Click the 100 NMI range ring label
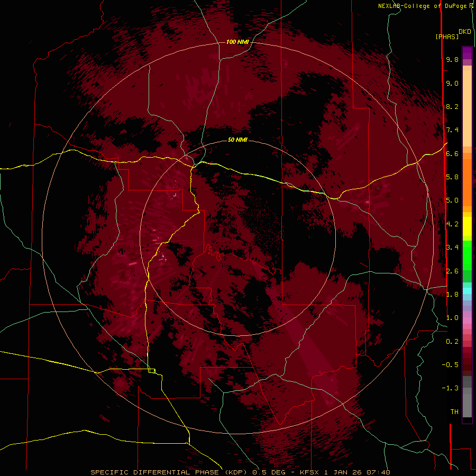Screen dimensions: 476x476 click(237, 42)
